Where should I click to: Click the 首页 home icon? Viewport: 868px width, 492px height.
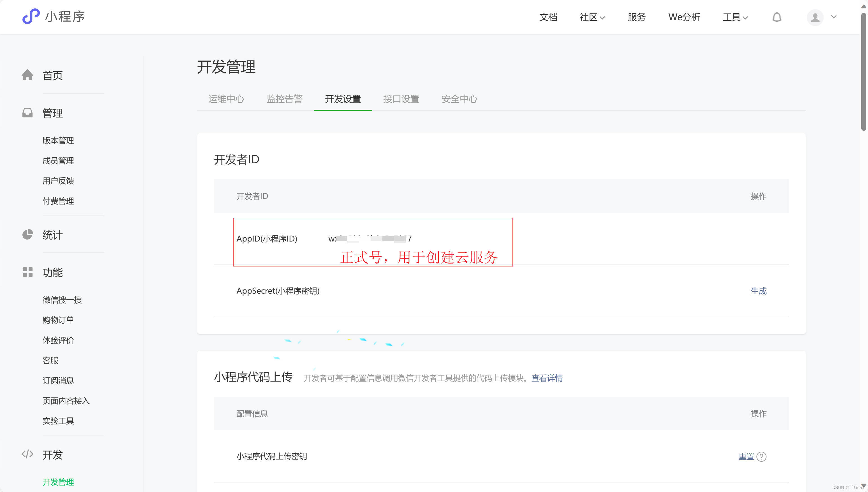point(27,75)
